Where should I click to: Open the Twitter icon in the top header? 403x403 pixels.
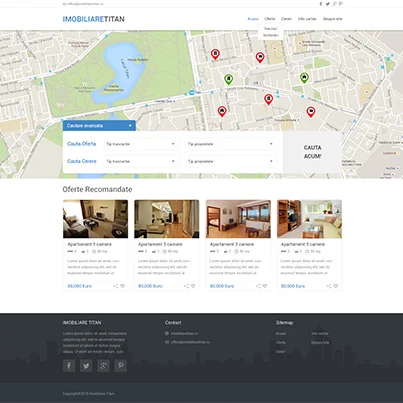pos(328,4)
